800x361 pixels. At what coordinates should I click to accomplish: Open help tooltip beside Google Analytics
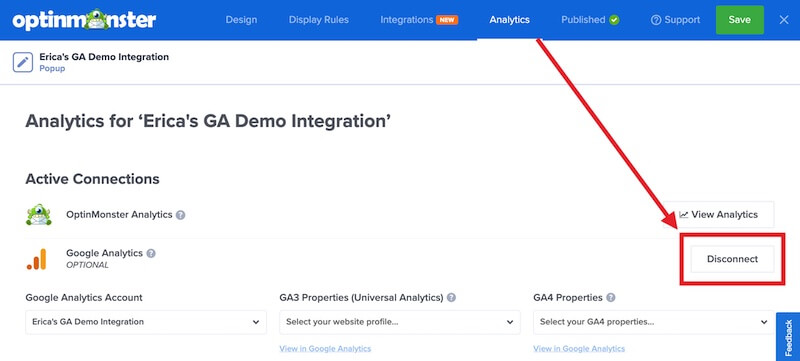(151, 253)
